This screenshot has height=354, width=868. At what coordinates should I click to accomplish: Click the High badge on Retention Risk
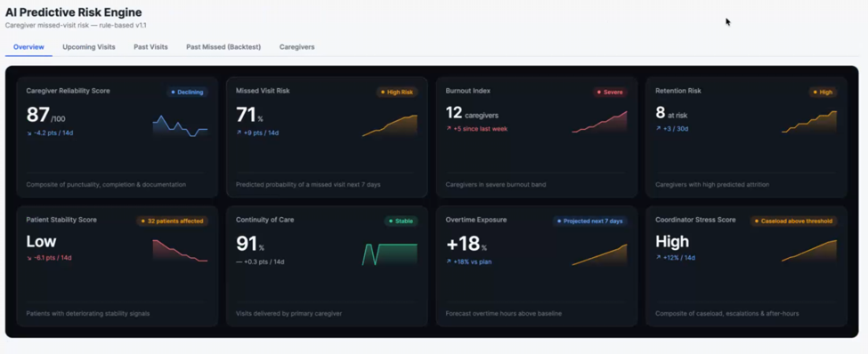[x=823, y=93]
